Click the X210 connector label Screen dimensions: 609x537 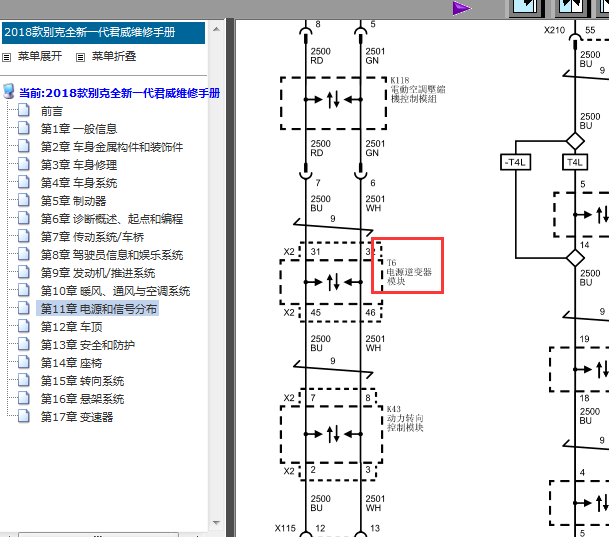click(554, 30)
